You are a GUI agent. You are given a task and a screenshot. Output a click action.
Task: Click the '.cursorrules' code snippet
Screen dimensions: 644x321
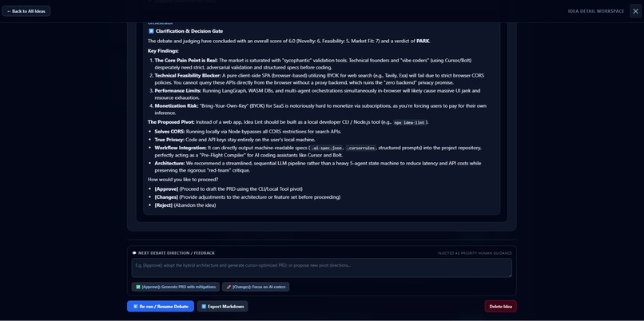(360, 149)
